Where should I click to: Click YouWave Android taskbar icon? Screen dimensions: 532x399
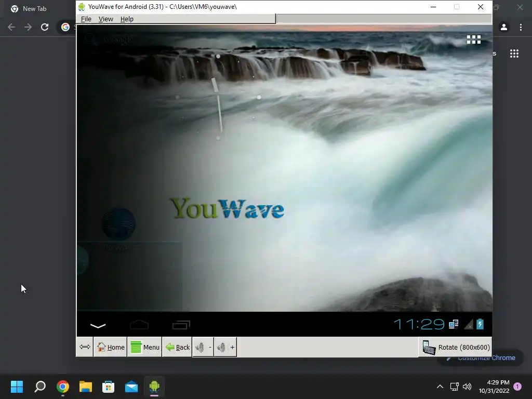[x=154, y=387]
